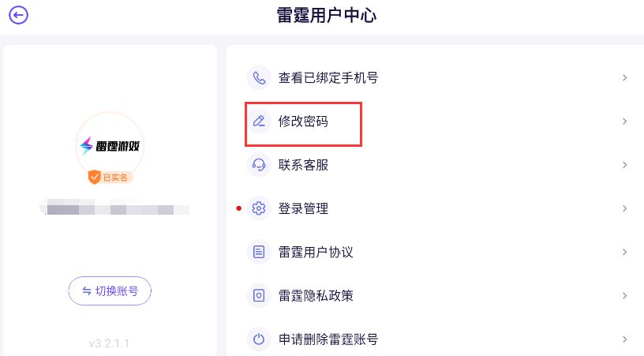Image resolution: width=644 pixels, height=356 pixels.
Task: Expand the 修改密码 row chevron
Action: pos(624,122)
